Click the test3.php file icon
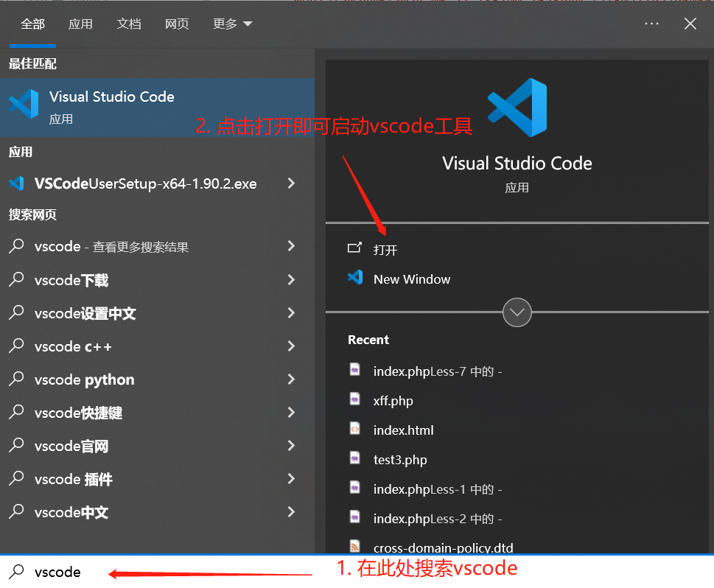This screenshot has height=588, width=714. click(354, 458)
